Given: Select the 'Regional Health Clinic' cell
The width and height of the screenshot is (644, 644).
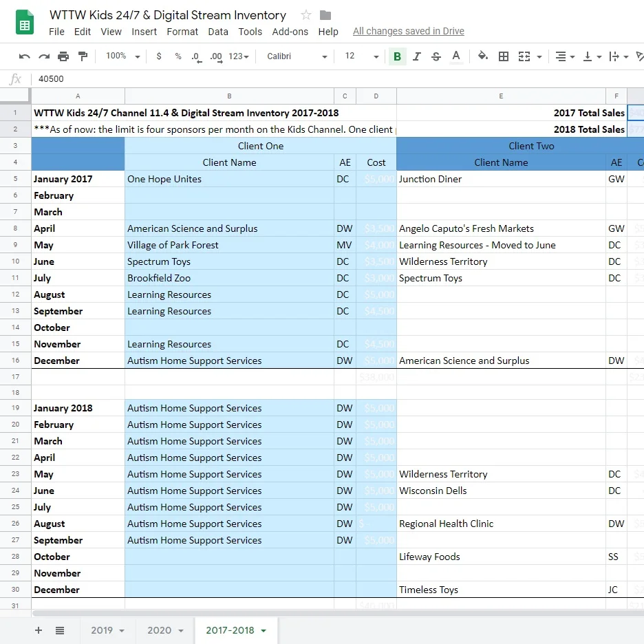Looking at the screenshot, I should (501, 524).
